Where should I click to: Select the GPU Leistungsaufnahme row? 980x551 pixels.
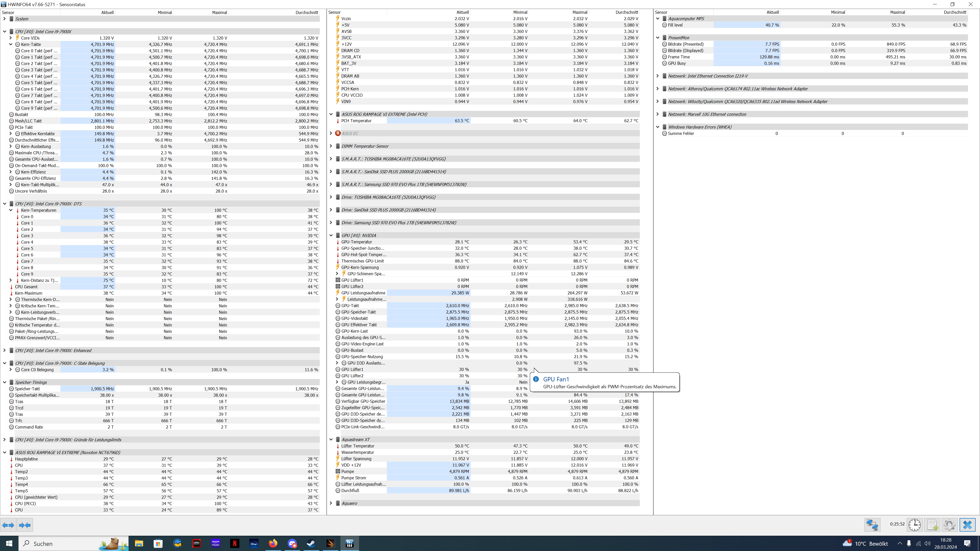pos(487,293)
